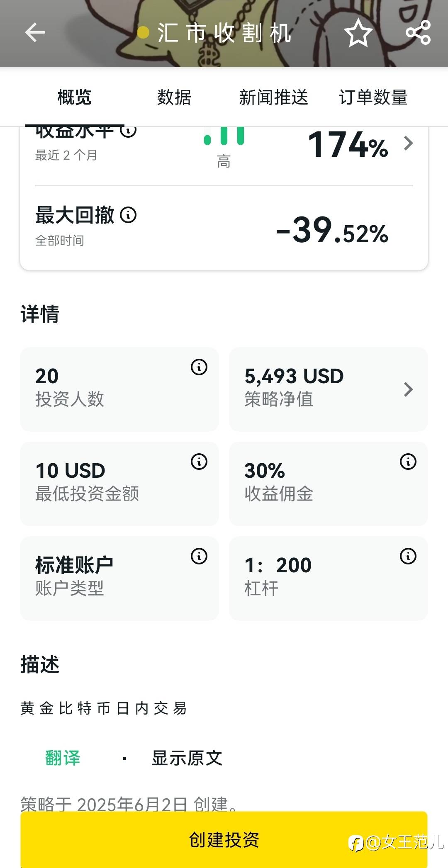Tap the green 翻译 link

(63, 758)
